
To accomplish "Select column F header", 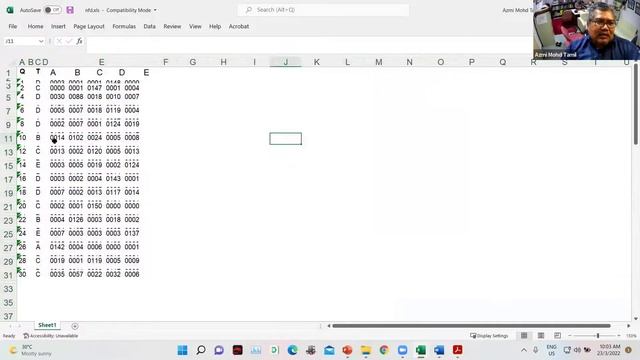I will pos(165,62).
